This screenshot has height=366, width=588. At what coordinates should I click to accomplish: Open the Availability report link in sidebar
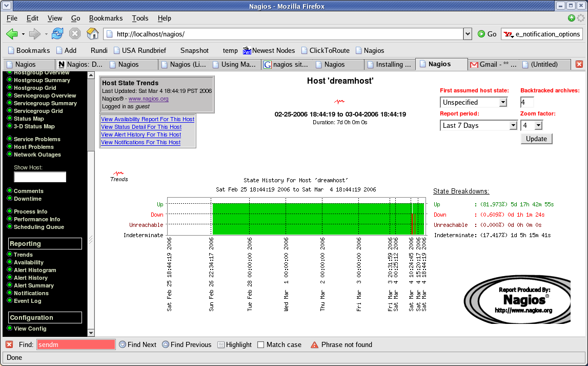tap(29, 262)
